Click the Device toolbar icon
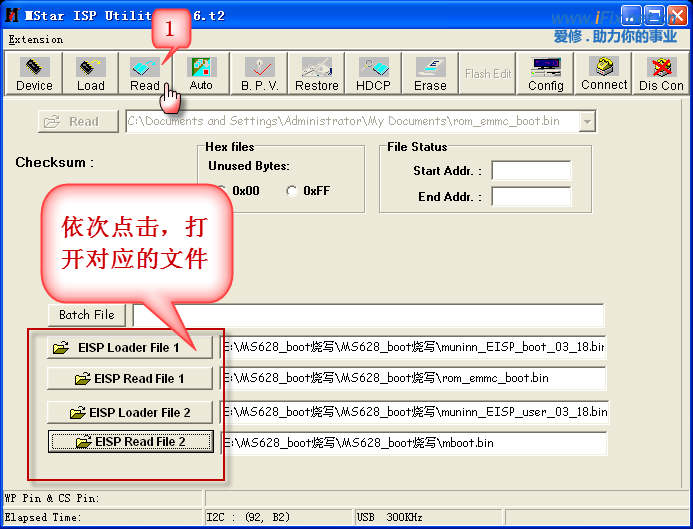This screenshot has width=693, height=529. (34, 73)
